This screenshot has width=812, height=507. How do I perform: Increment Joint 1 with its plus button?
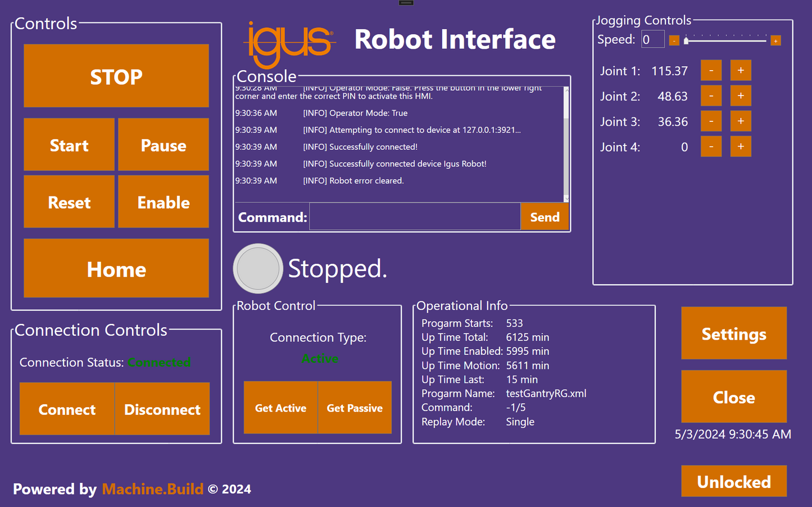[x=740, y=70]
